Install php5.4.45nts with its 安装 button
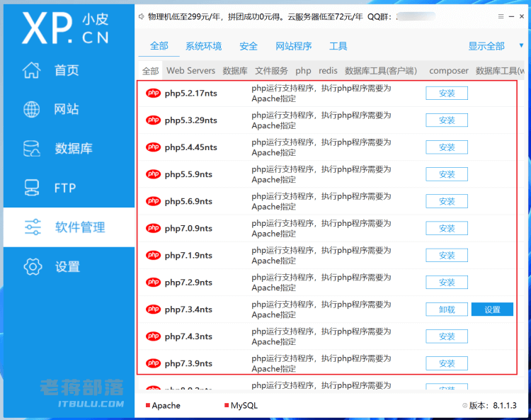The image size is (531, 420). pyautogui.click(x=447, y=147)
